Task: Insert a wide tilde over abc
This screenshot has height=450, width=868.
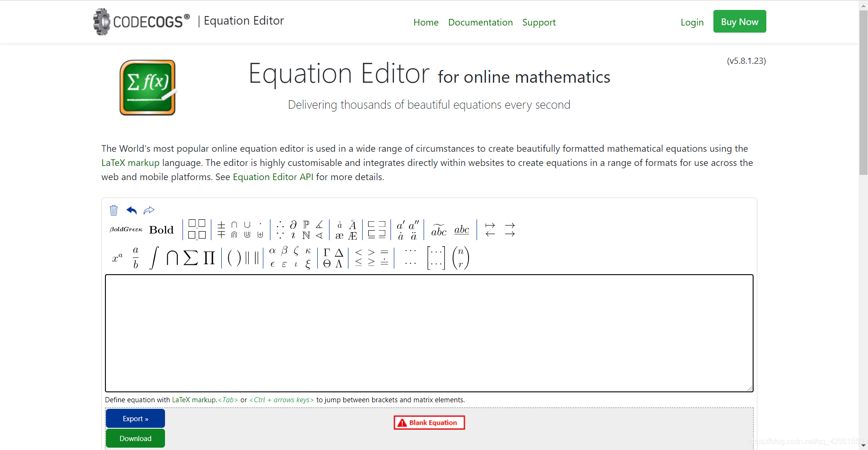Action: (x=439, y=230)
